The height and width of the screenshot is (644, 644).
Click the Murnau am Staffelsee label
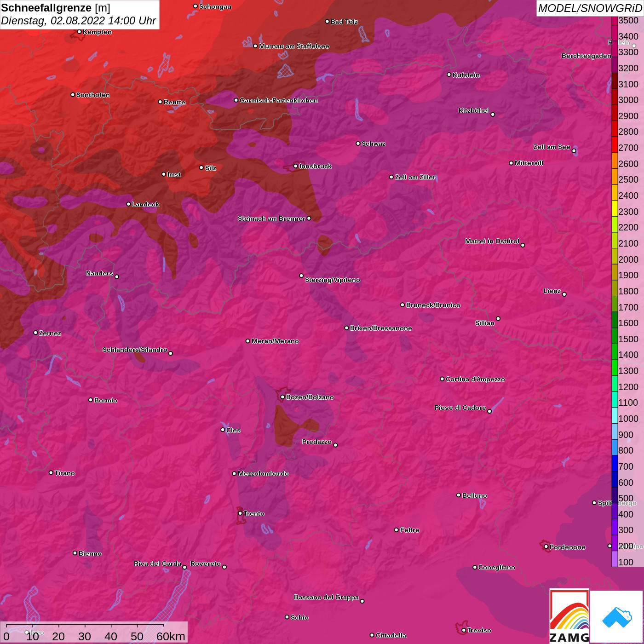pyautogui.click(x=294, y=46)
